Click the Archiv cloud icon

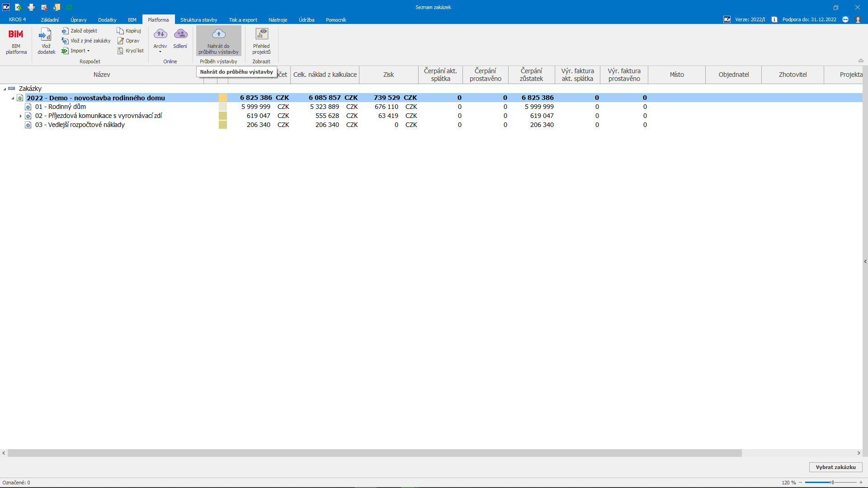click(160, 34)
